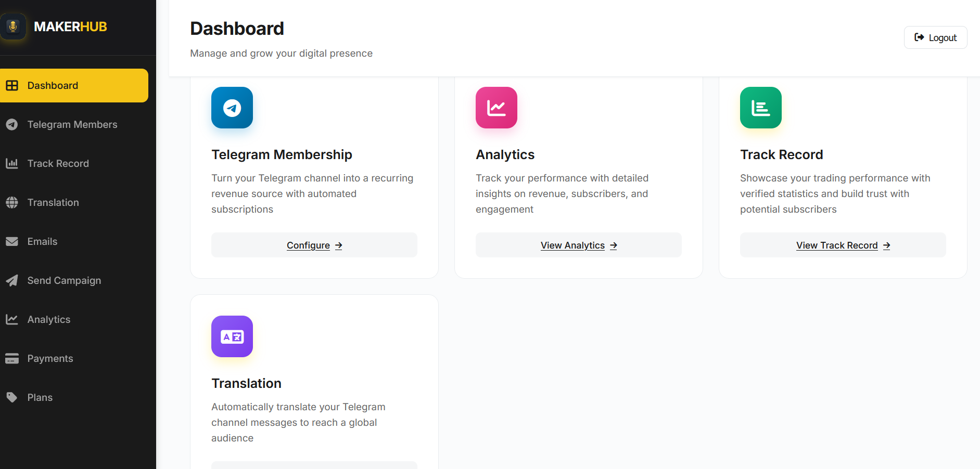
Task: Log out using the Logout button
Action: click(935, 37)
